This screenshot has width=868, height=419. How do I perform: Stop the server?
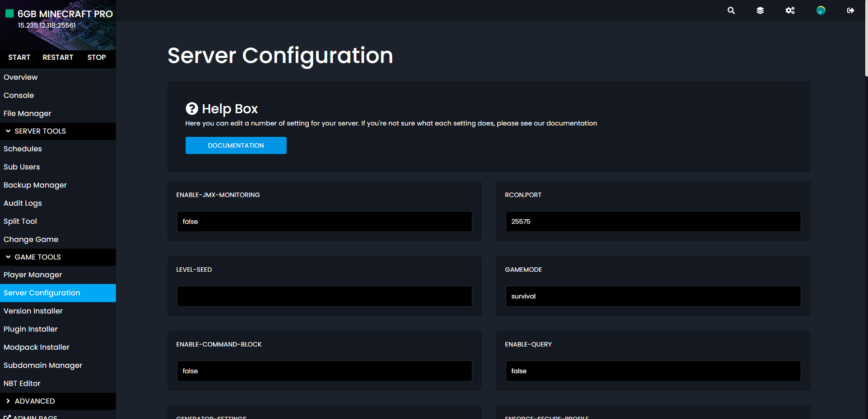pyautogui.click(x=96, y=58)
